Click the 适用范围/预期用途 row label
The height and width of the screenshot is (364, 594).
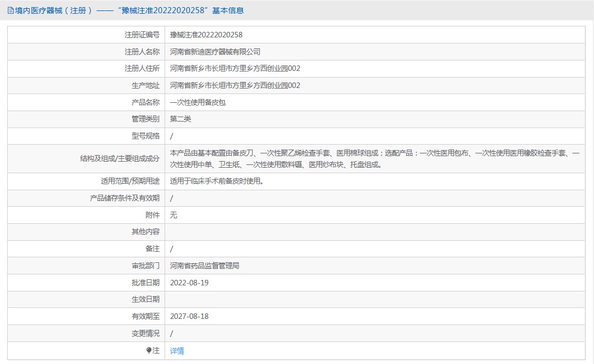130,181
